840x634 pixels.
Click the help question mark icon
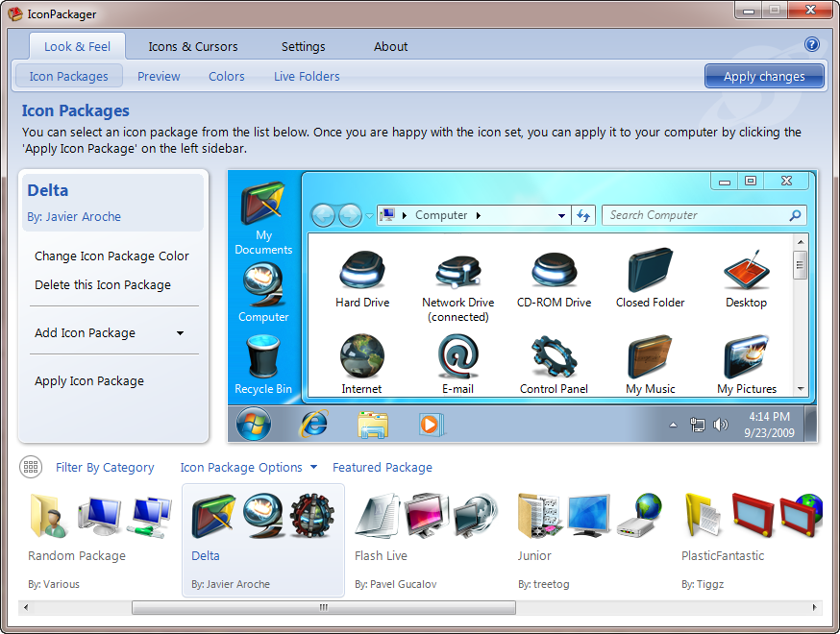coord(811,44)
